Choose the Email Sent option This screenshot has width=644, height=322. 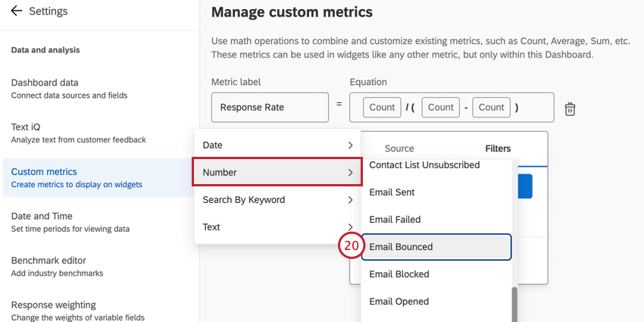pyautogui.click(x=436, y=192)
